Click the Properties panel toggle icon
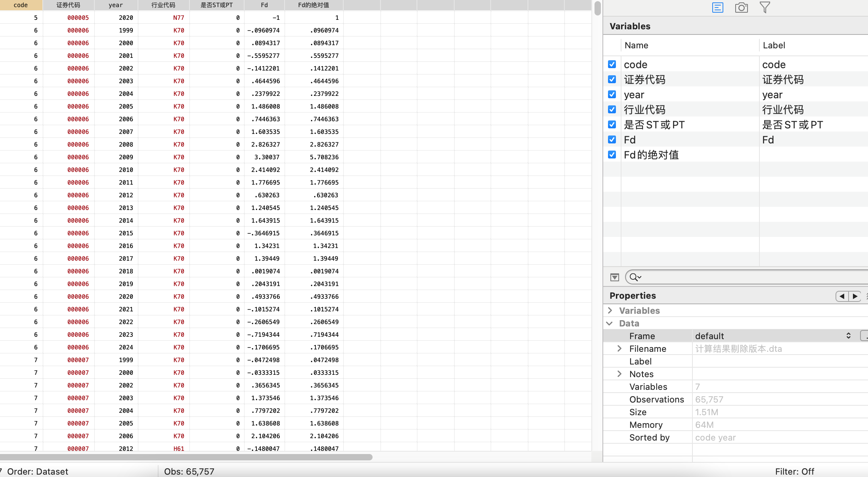 click(x=718, y=8)
